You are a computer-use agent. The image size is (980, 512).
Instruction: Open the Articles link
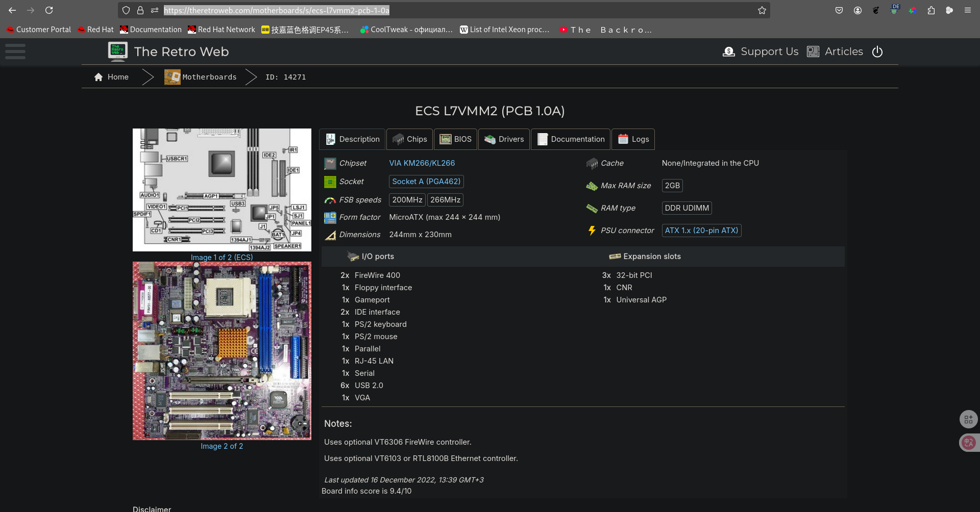[x=844, y=52]
